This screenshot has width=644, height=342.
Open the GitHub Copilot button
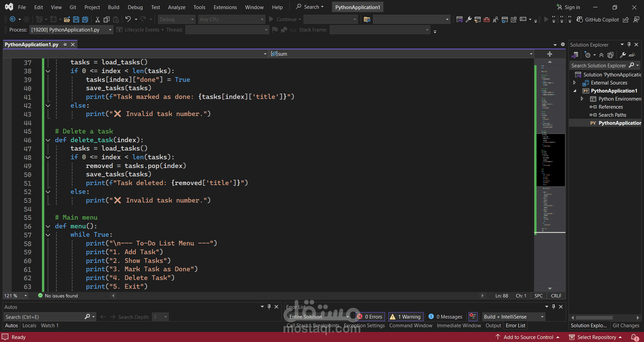click(598, 19)
